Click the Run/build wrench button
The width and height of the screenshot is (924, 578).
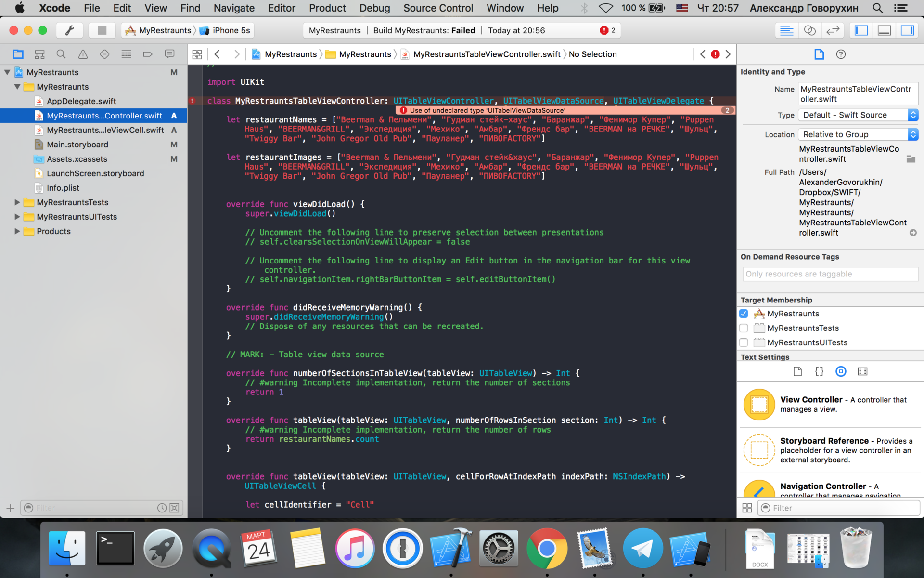[70, 30]
